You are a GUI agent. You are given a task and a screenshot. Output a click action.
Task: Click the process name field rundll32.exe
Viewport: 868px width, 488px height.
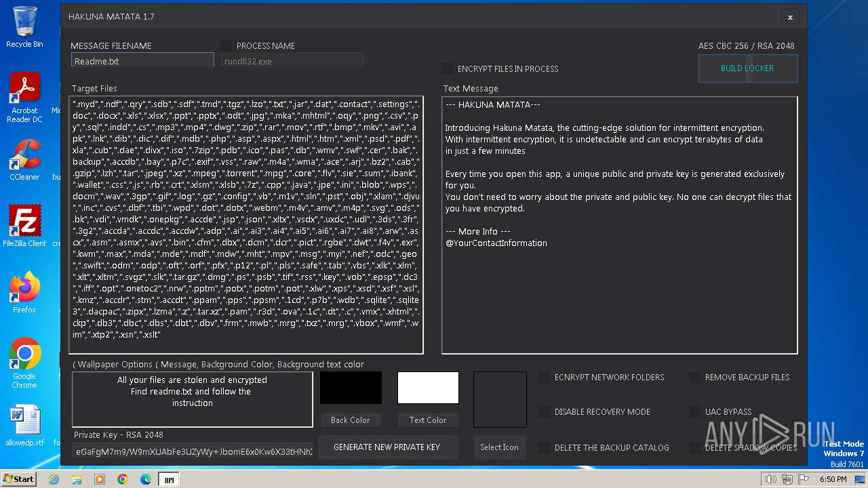293,61
